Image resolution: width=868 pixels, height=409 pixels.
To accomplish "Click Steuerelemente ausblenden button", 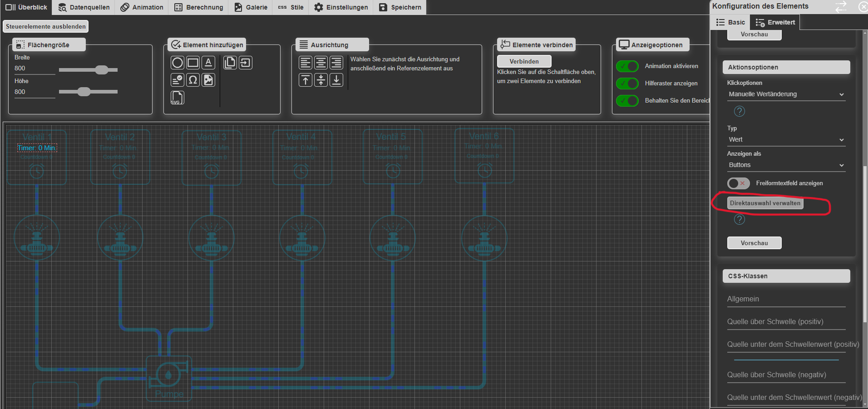I will 45,26.
